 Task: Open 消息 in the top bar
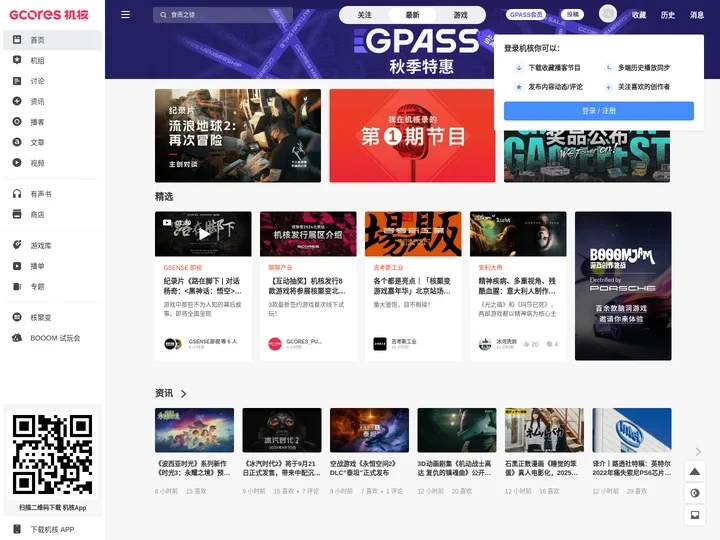click(697, 15)
